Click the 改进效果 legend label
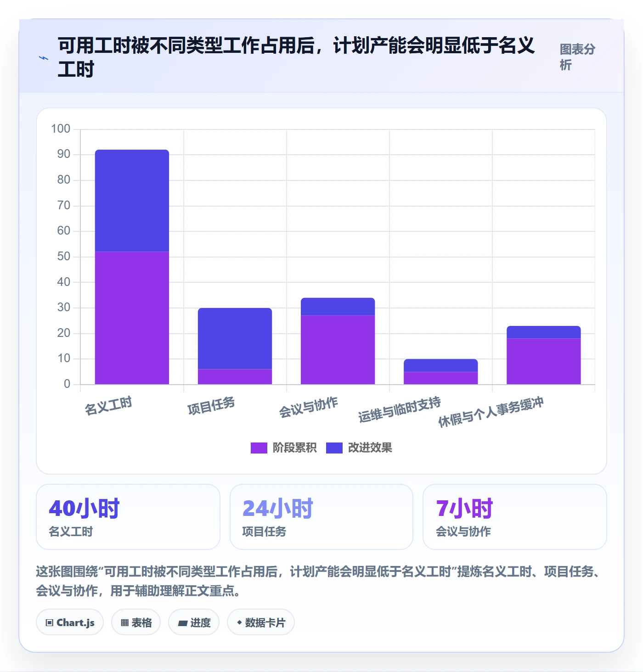The height and width of the screenshot is (672, 643). click(x=370, y=448)
